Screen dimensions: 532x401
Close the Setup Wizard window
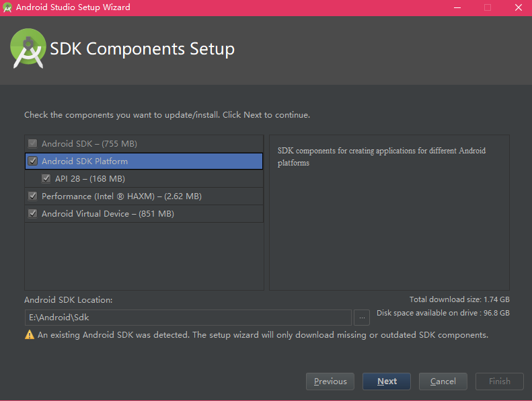click(518, 7)
